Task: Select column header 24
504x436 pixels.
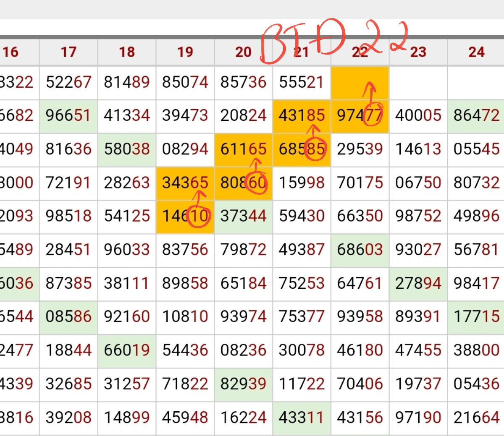Action: click(x=476, y=52)
